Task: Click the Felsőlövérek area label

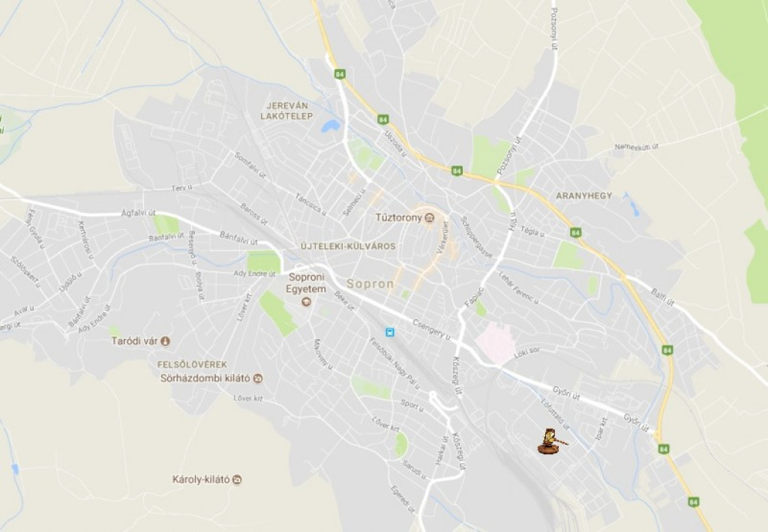Action: tap(192, 365)
